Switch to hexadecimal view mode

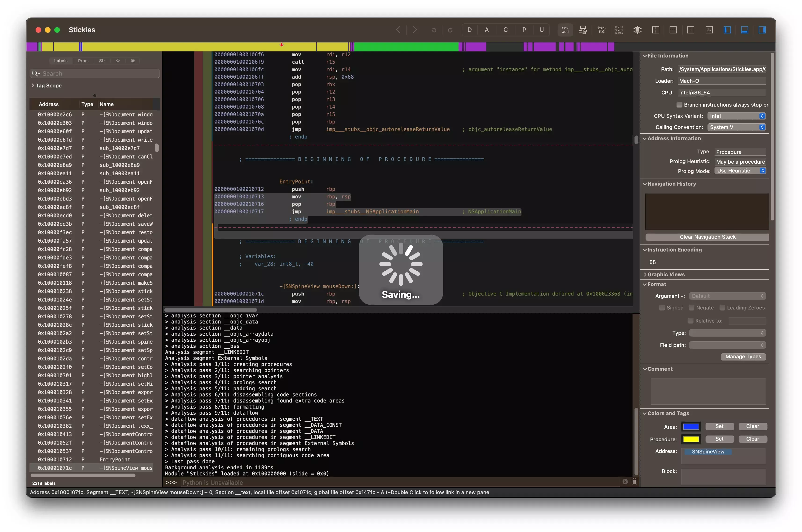point(619,30)
